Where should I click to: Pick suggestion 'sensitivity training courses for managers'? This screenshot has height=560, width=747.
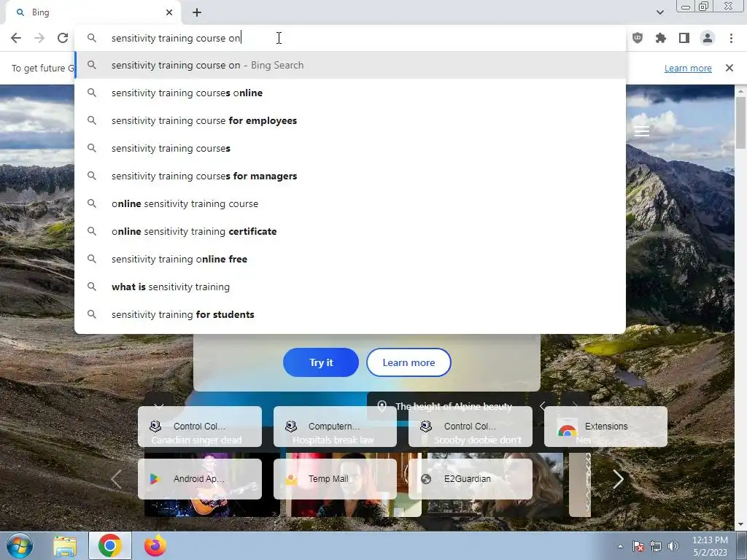click(350, 176)
